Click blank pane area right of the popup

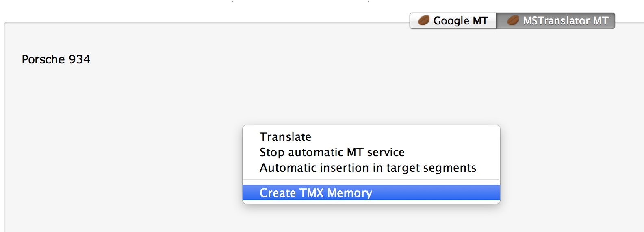coord(569,163)
